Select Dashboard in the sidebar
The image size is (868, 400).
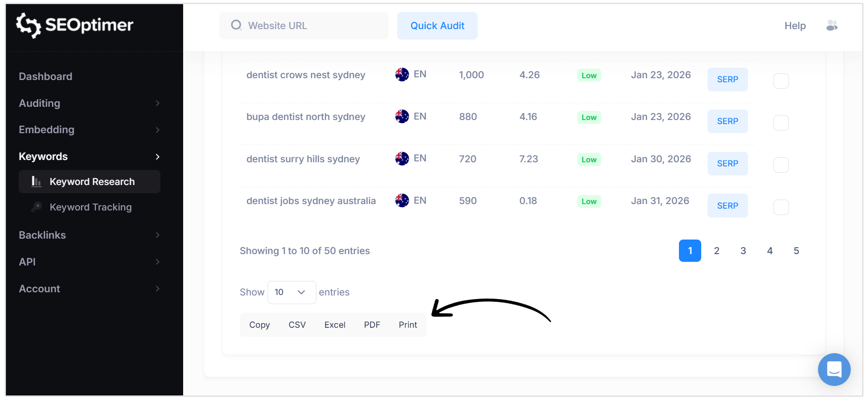[x=45, y=76]
